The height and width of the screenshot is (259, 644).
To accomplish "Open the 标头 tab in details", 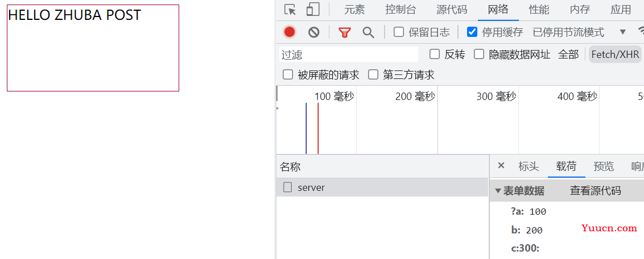I will coord(529,166).
